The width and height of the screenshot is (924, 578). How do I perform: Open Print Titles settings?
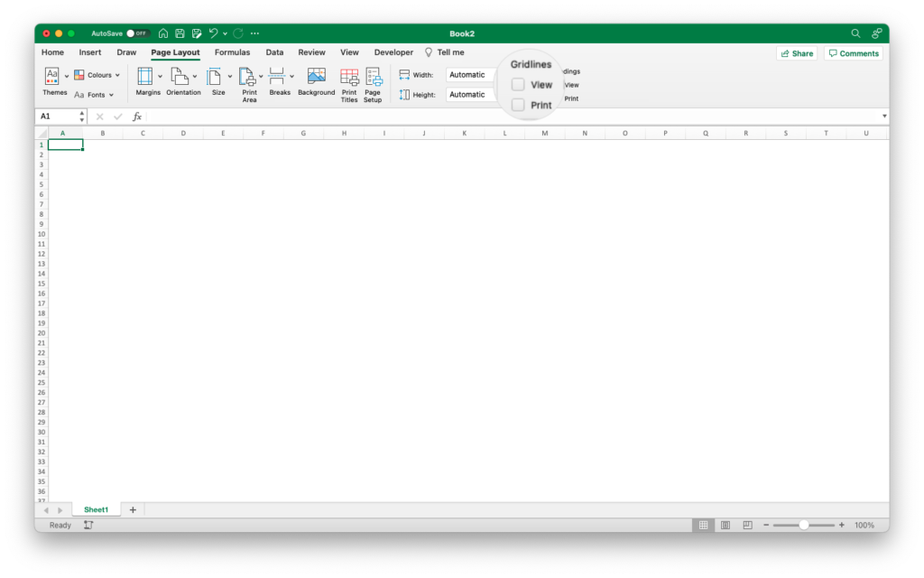tap(349, 84)
